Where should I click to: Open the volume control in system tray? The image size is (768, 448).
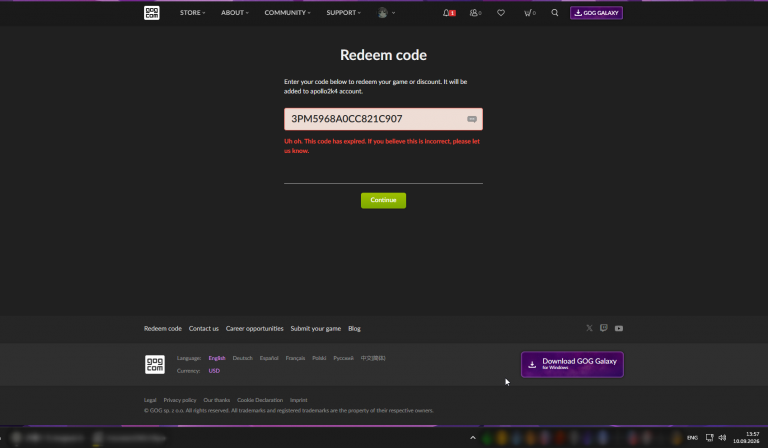click(x=722, y=438)
